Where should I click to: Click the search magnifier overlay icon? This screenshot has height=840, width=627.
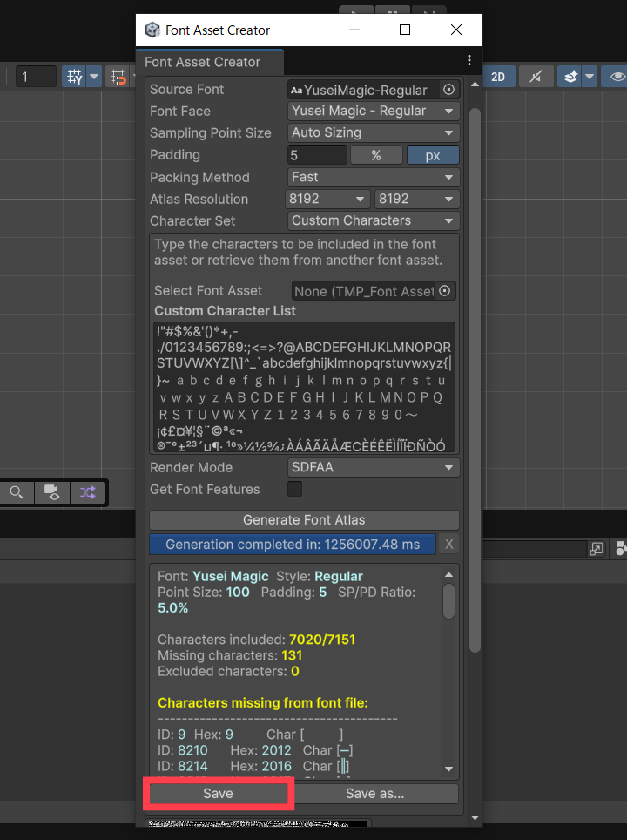tap(17, 492)
